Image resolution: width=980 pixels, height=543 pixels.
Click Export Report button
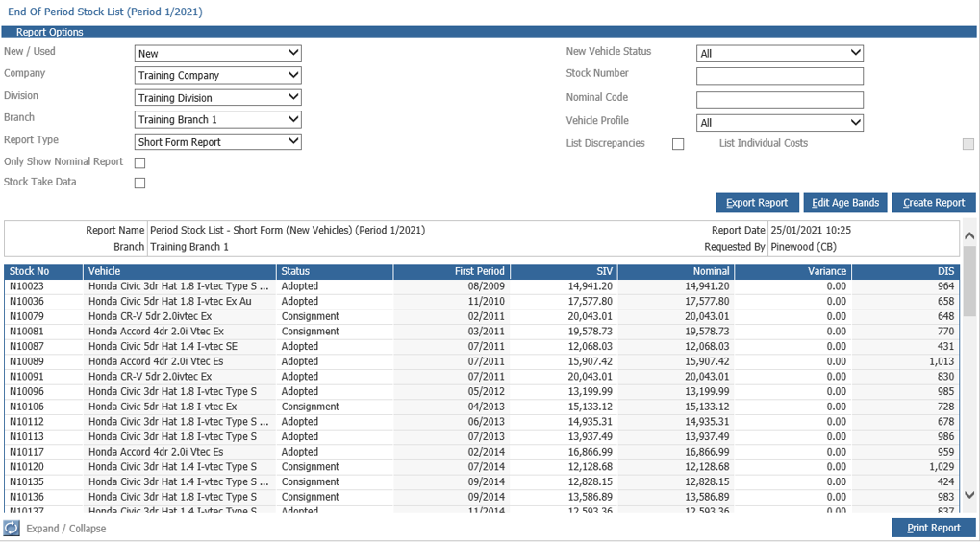[757, 203]
